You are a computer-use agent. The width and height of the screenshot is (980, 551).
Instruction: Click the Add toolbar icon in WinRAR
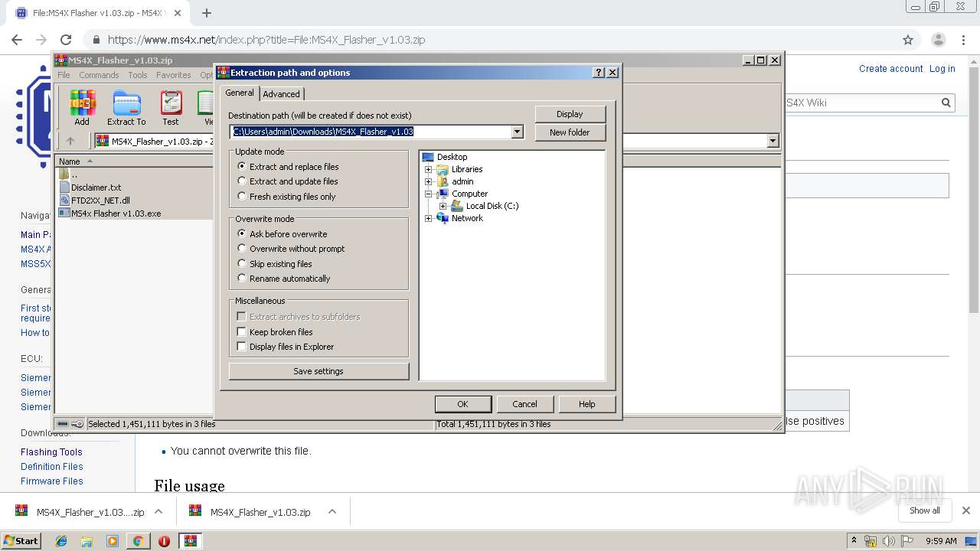(82, 108)
